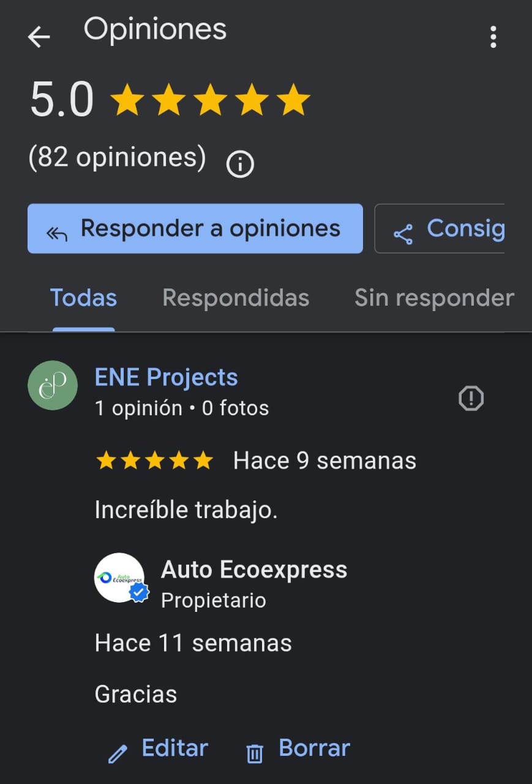Tap the Auto Ecoexpress logo thumbnail
The width and height of the screenshot is (532, 784).
point(119,578)
